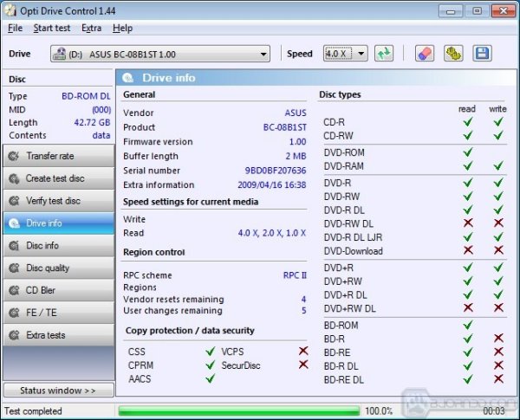Open the Drive selection dropdown

160,54
